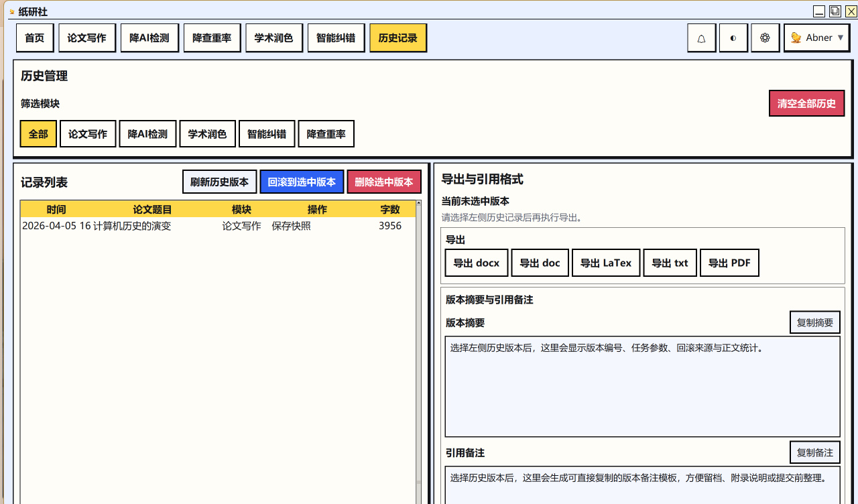858x504 pixels.
Task: Select the 全部 filter option
Action: (x=38, y=134)
